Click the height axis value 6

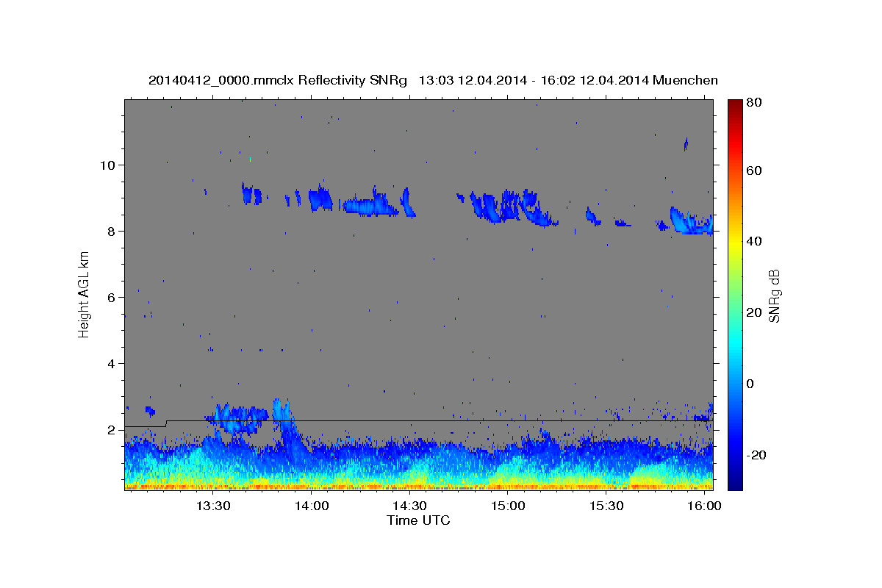coord(110,297)
